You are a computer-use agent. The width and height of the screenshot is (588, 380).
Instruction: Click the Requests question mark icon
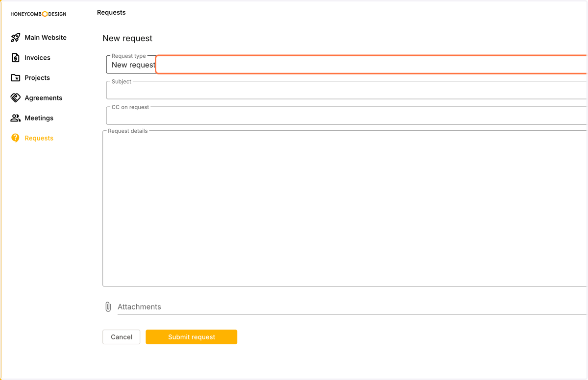[x=16, y=138]
